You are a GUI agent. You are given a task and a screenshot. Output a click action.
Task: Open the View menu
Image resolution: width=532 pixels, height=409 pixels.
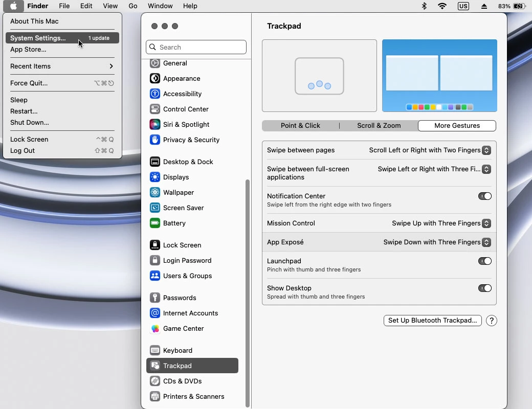110,6
